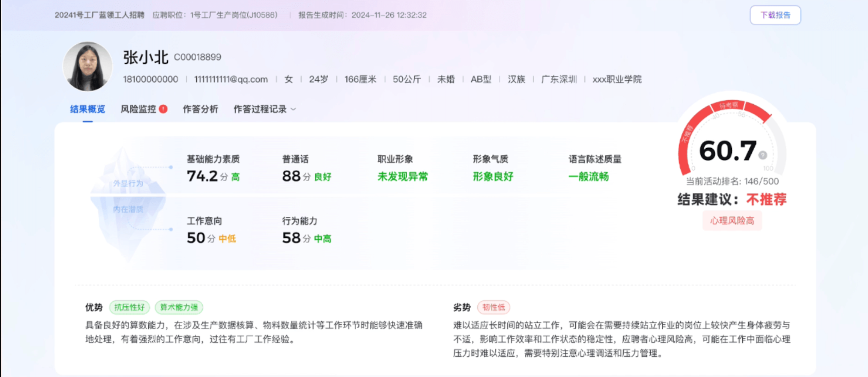
Task: Click the 汉族 ethnicity text
Action: (x=516, y=79)
